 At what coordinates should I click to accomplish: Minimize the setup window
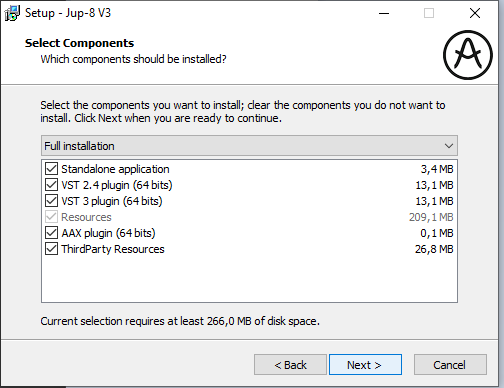pyautogui.click(x=384, y=13)
